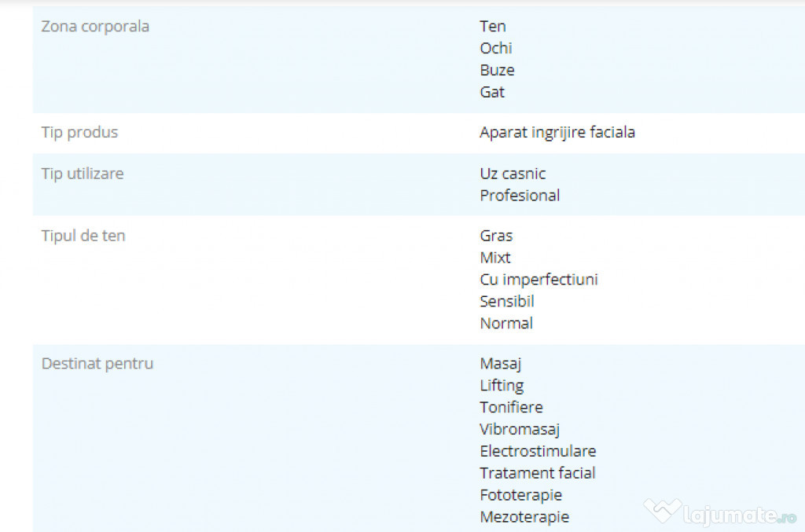The image size is (805, 532).
Task: Click the Ten value text
Action: point(492,26)
